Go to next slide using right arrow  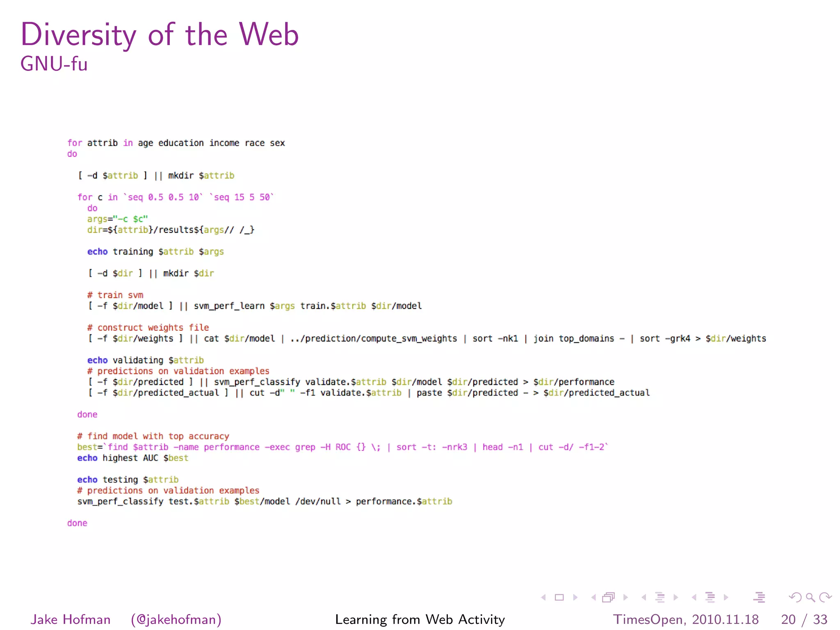[x=575, y=597]
